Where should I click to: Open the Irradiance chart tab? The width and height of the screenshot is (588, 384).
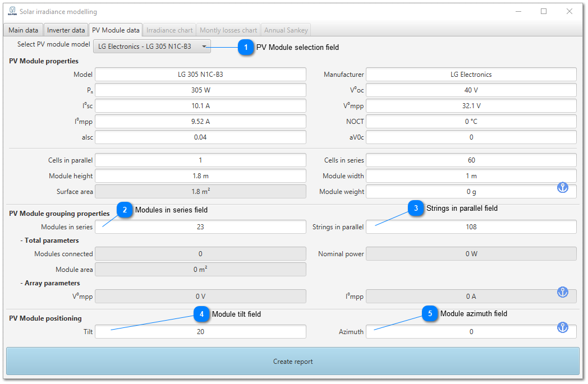(x=169, y=30)
